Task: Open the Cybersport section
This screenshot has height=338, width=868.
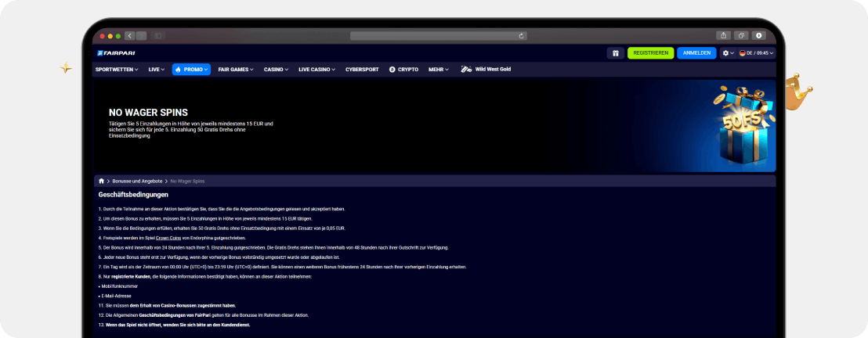Action: point(362,70)
